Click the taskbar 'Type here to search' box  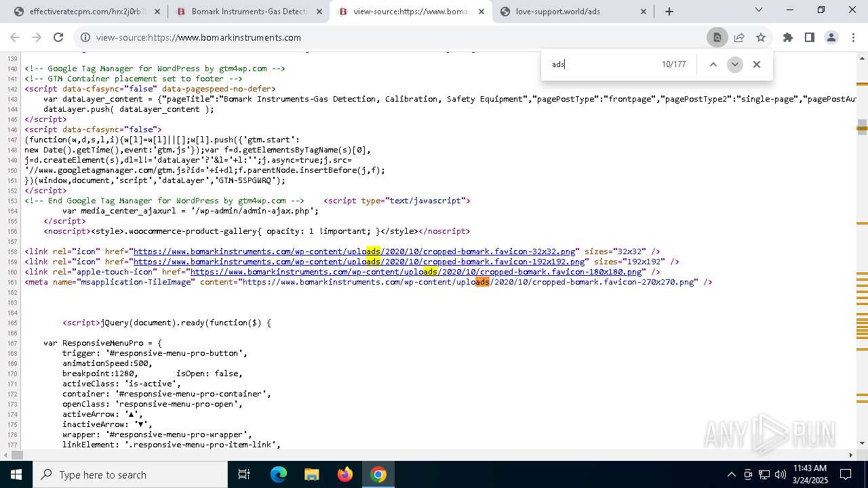point(130,474)
